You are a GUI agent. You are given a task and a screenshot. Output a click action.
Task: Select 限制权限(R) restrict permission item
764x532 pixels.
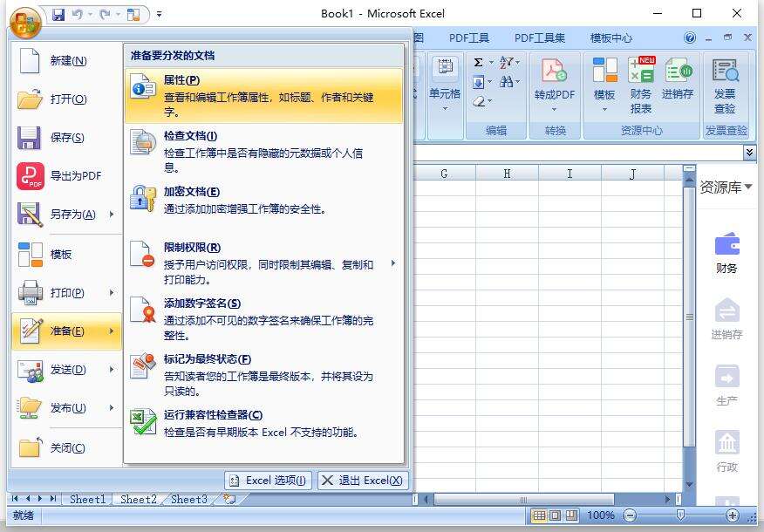pos(263,263)
